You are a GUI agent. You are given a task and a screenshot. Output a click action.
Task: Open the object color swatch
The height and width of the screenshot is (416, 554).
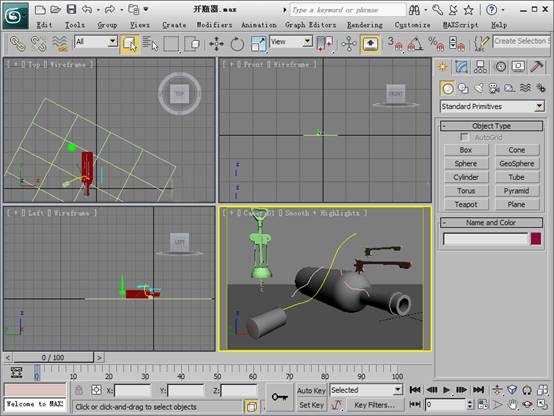coord(536,239)
